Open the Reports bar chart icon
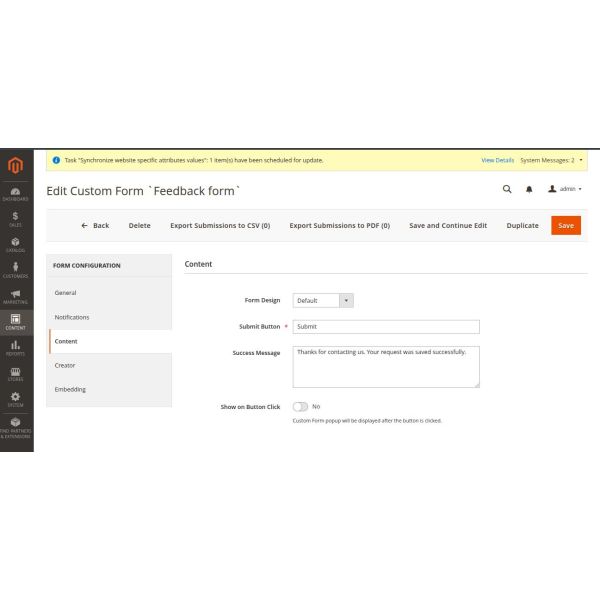This screenshot has height=600, width=600. click(x=15, y=348)
